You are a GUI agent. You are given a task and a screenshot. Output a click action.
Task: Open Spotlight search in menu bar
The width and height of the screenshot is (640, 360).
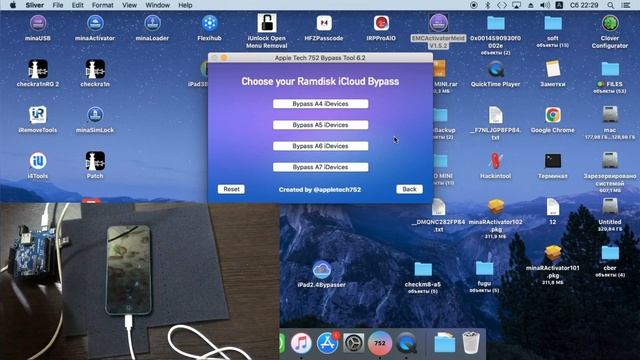point(611,5)
